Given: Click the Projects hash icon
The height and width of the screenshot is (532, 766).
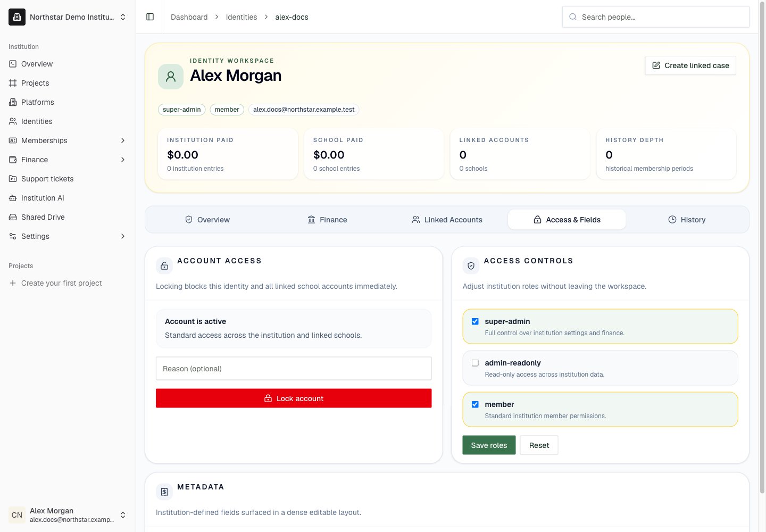Looking at the screenshot, I should coord(13,83).
